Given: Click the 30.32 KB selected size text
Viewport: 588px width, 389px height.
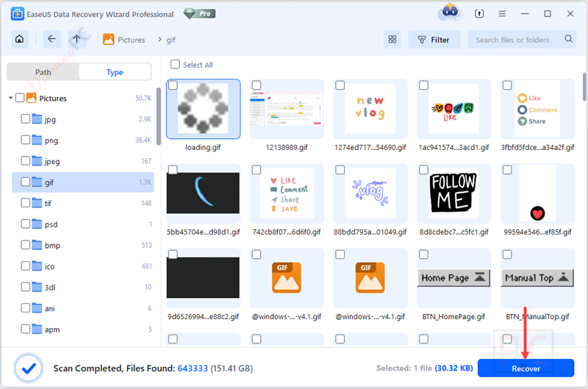Looking at the screenshot, I should tap(453, 368).
